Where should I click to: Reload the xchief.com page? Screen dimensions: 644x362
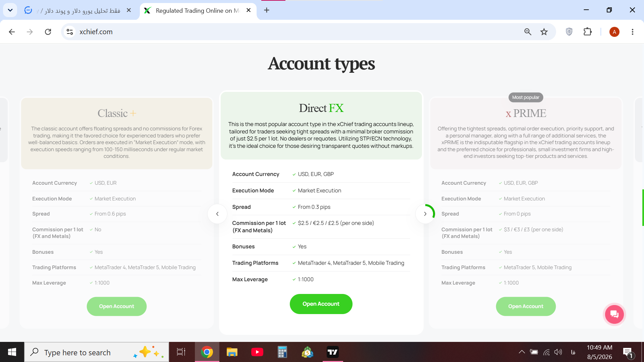pos(48,32)
